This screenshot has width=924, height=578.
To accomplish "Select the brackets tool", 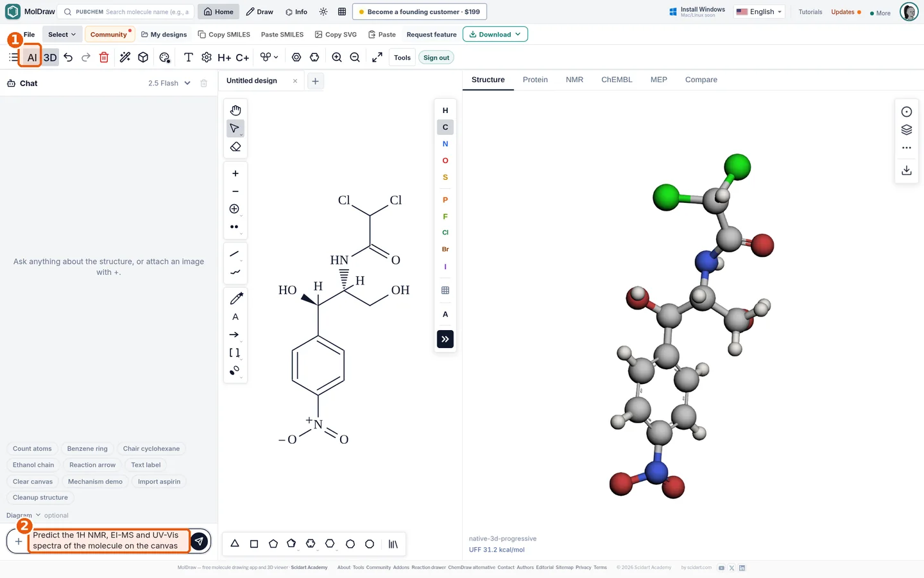I will tap(235, 353).
